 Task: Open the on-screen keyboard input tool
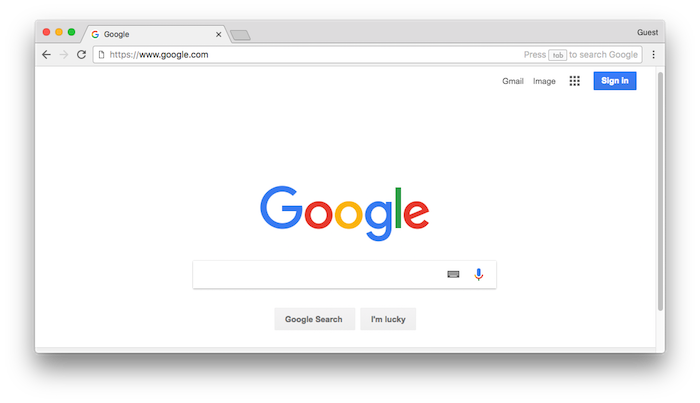453,274
